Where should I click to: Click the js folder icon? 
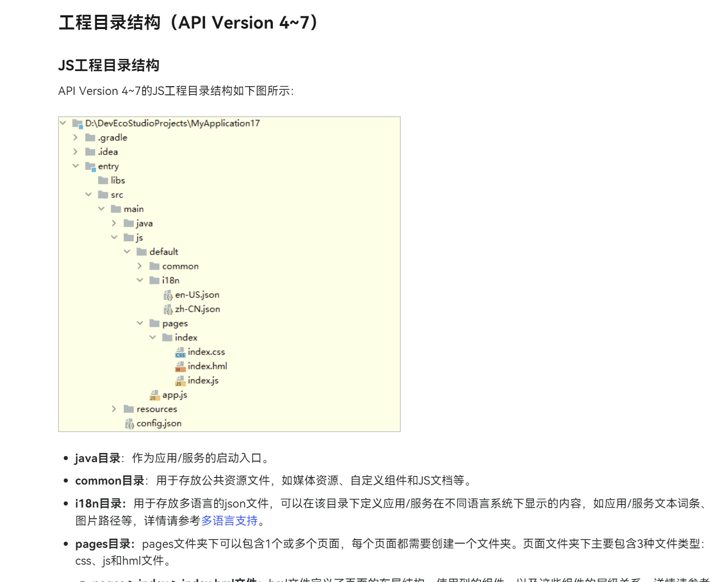tap(128, 238)
